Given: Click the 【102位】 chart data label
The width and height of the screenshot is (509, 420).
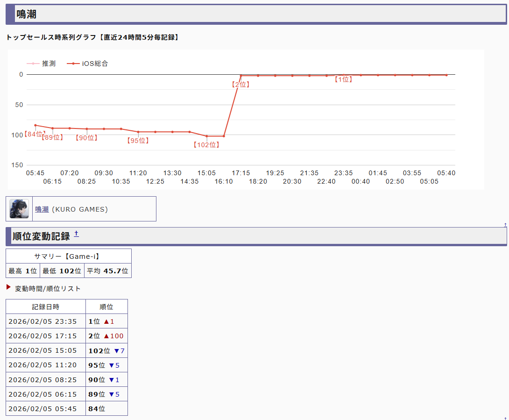Looking at the screenshot, I should pos(206,145).
